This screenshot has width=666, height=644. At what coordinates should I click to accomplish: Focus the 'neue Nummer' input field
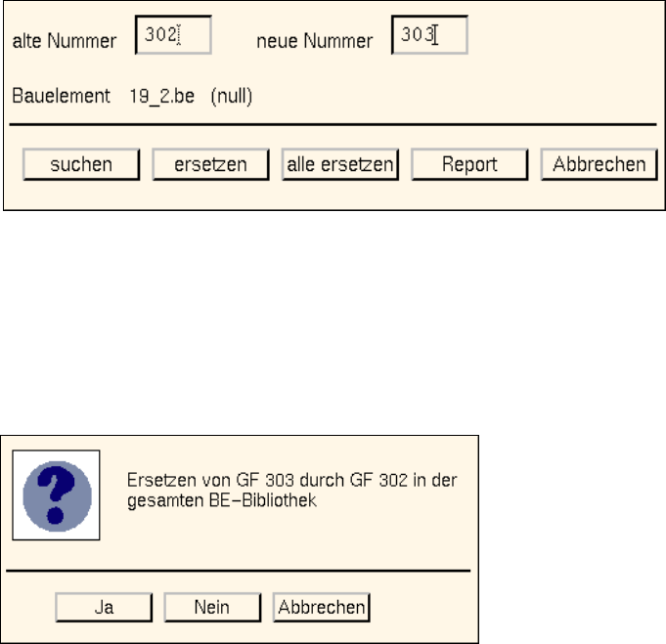pos(430,35)
